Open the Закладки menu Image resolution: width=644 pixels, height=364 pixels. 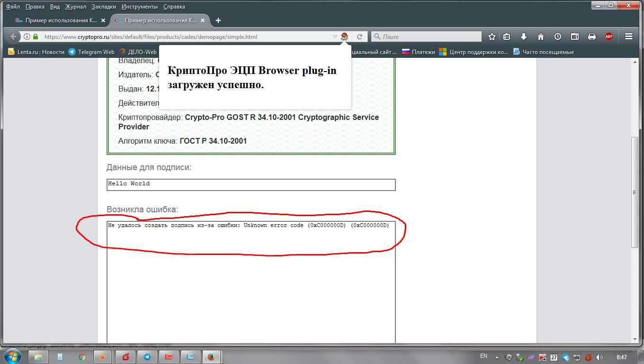point(104,7)
